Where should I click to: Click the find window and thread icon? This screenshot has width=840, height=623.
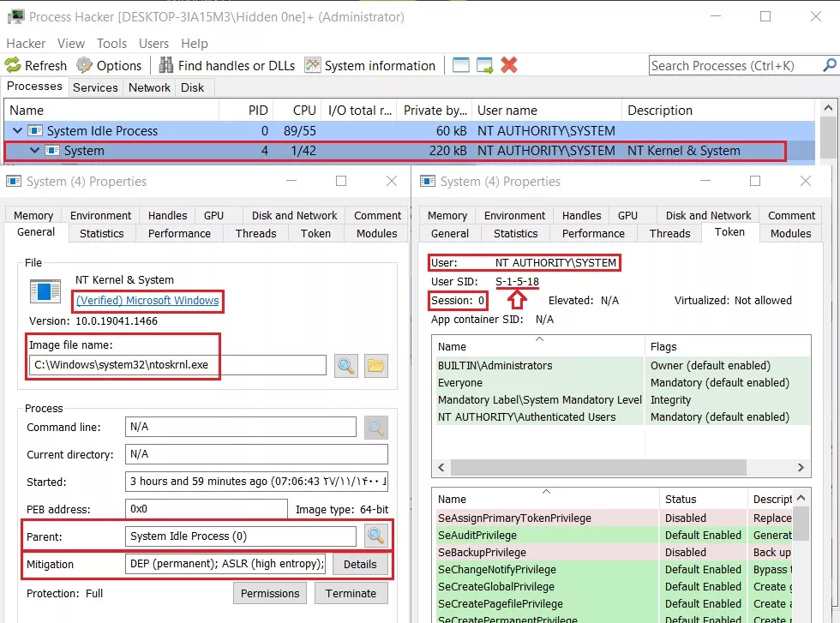[485, 65]
